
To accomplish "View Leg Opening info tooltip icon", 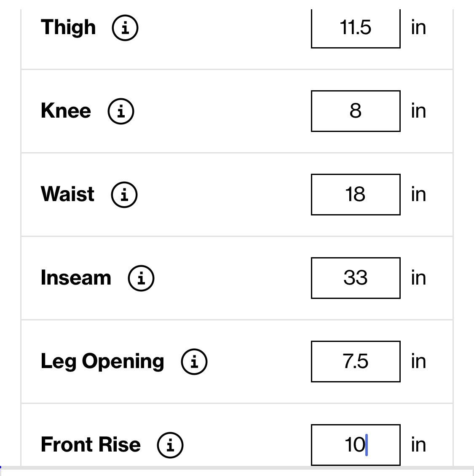I will [194, 362].
